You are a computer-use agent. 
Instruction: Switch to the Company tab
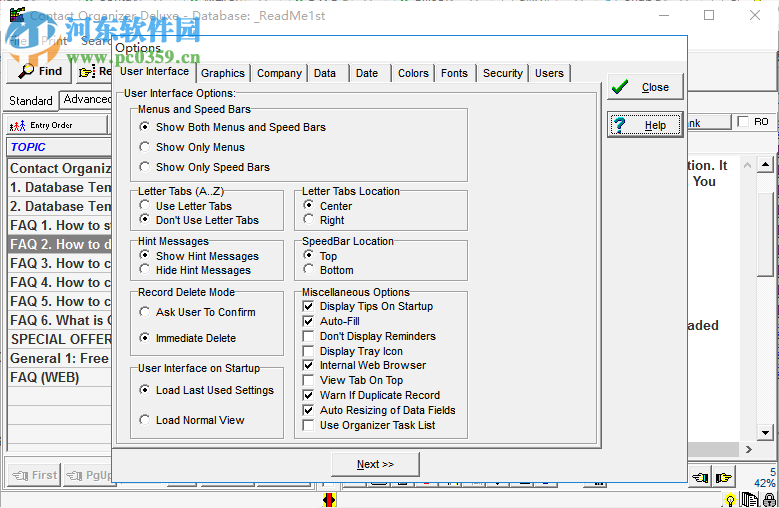(x=279, y=73)
